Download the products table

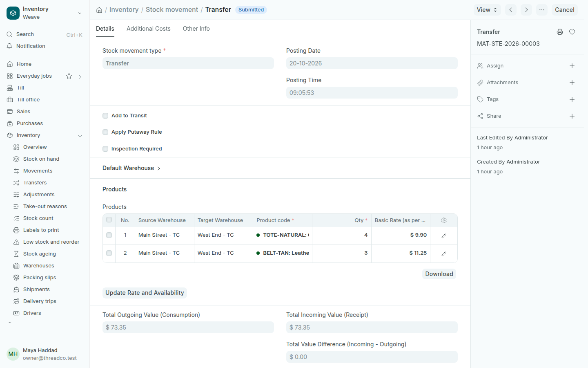[439, 274]
